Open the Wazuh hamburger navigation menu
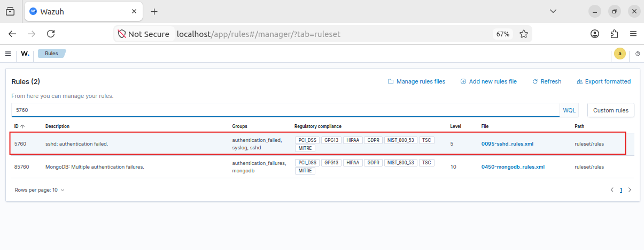 pyautogui.click(x=8, y=54)
